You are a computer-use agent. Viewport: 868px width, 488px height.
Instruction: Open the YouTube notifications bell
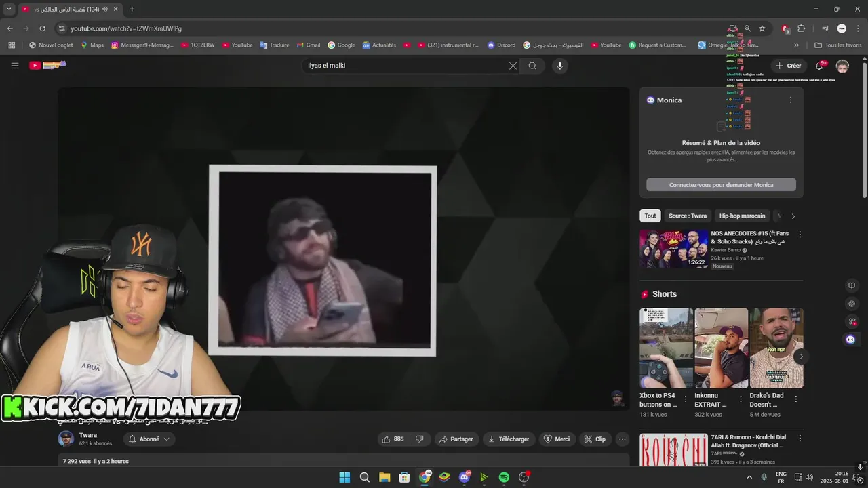pyautogui.click(x=819, y=66)
